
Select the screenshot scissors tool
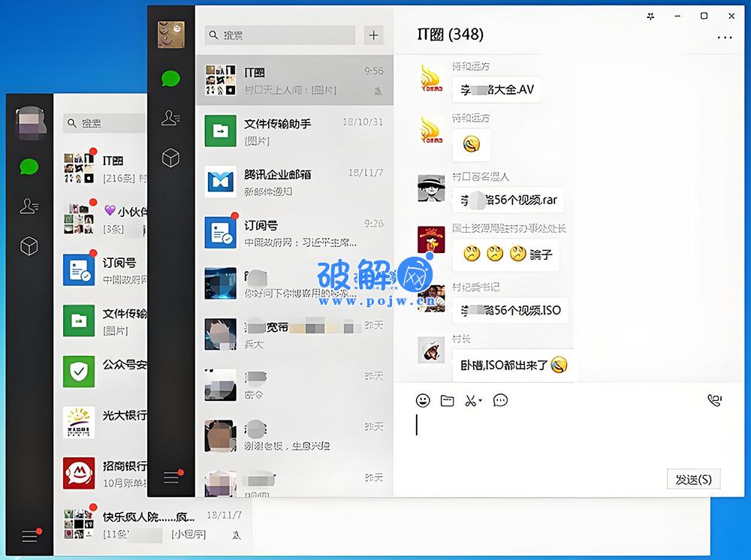[x=469, y=400]
